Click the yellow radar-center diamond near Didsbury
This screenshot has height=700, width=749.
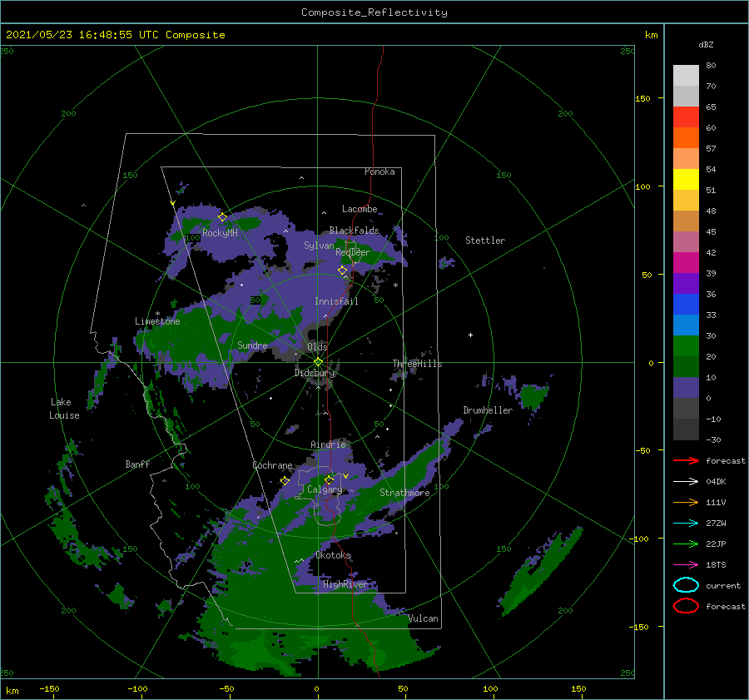coord(318,362)
